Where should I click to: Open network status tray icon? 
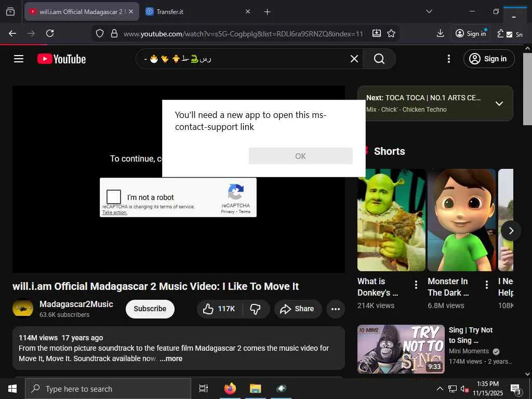[453, 389]
